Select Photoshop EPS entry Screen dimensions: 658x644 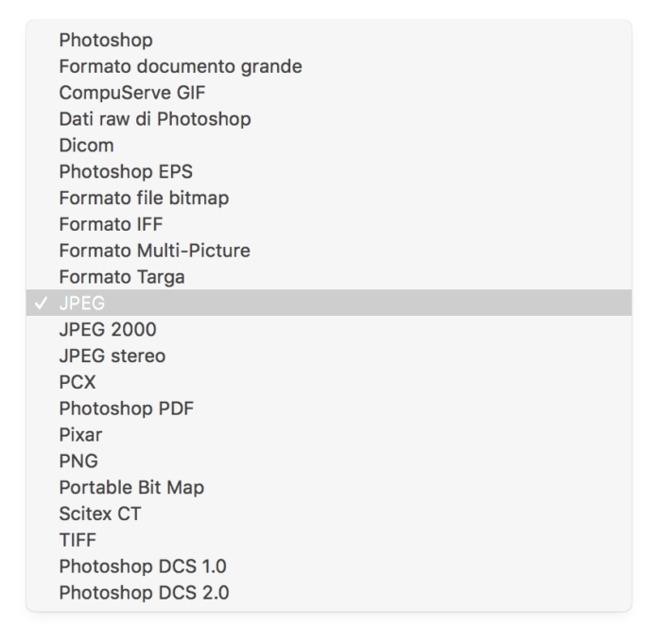126,172
